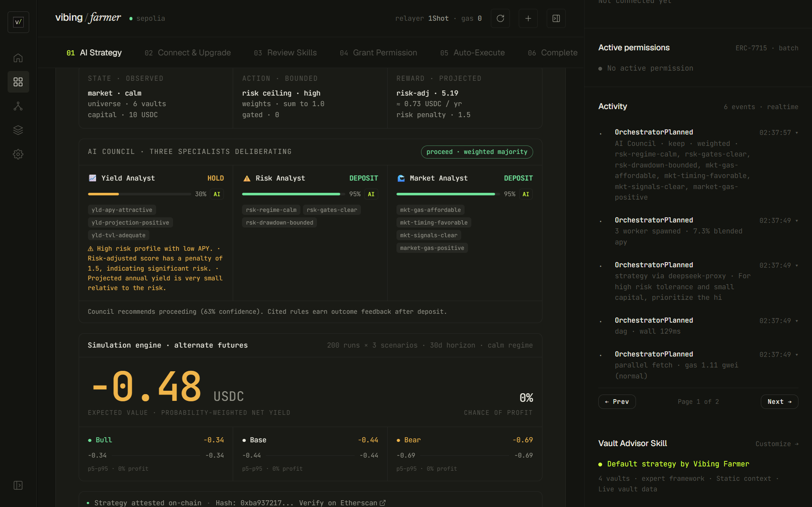This screenshot has width=812, height=507.
Task: Click the proceed weighted majority badge
Action: tap(477, 152)
